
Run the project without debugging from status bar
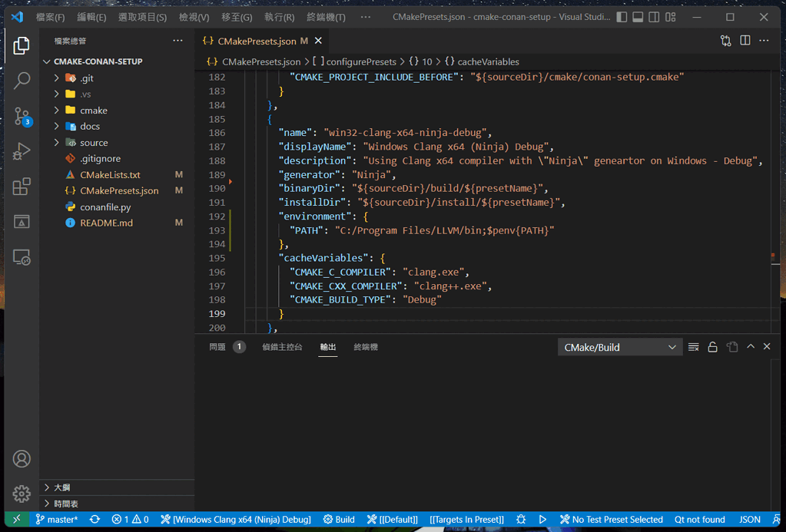click(543, 519)
